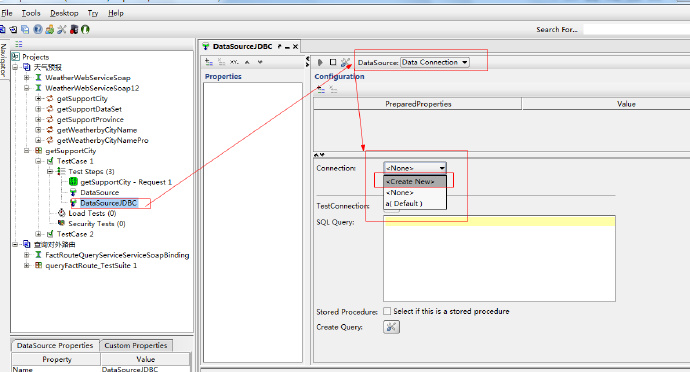Click remove property icon in Properties toolbar

[x=222, y=63]
